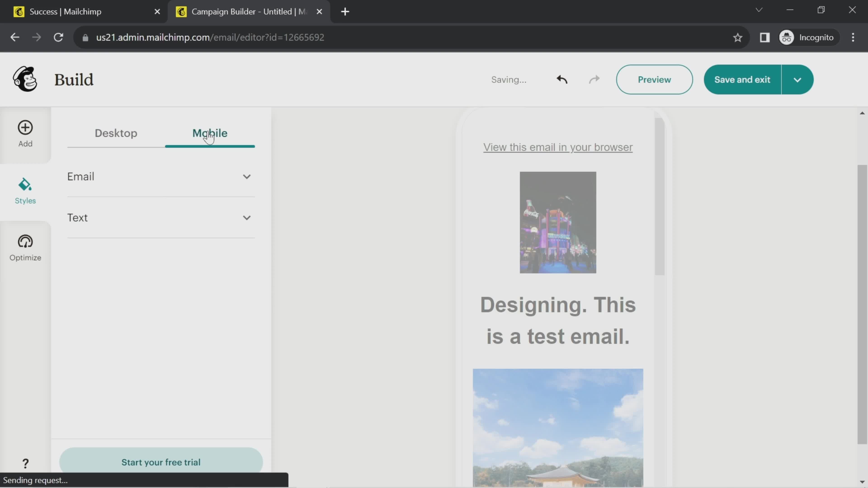Click the Styles panel icon

point(25,190)
